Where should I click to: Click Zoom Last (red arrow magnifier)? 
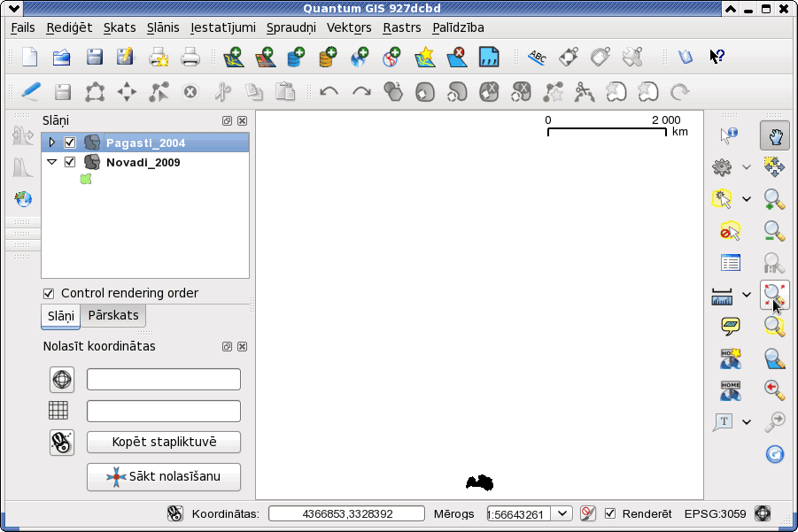tap(774, 389)
